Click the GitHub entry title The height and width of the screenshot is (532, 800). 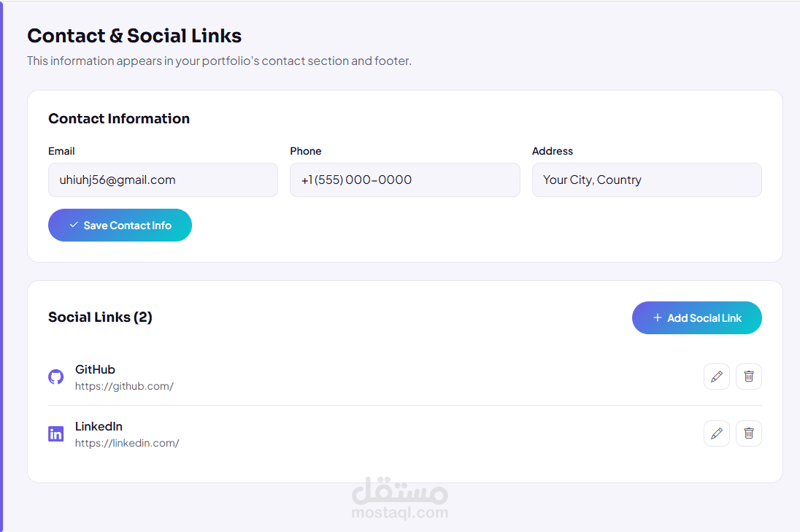pos(95,369)
